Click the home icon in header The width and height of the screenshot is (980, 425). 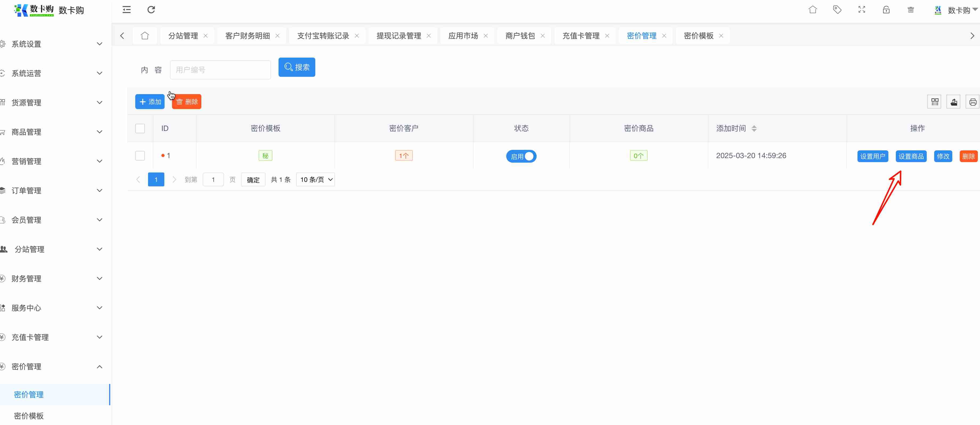(x=812, y=10)
